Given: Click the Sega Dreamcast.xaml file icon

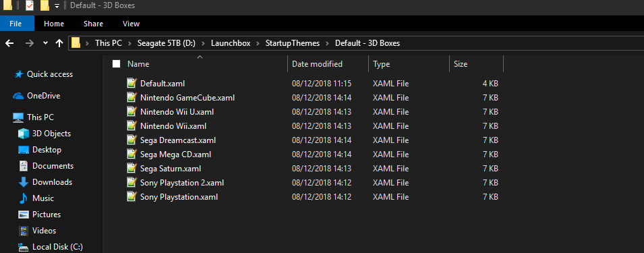Looking at the screenshot, I should click(x=131, y=140).
